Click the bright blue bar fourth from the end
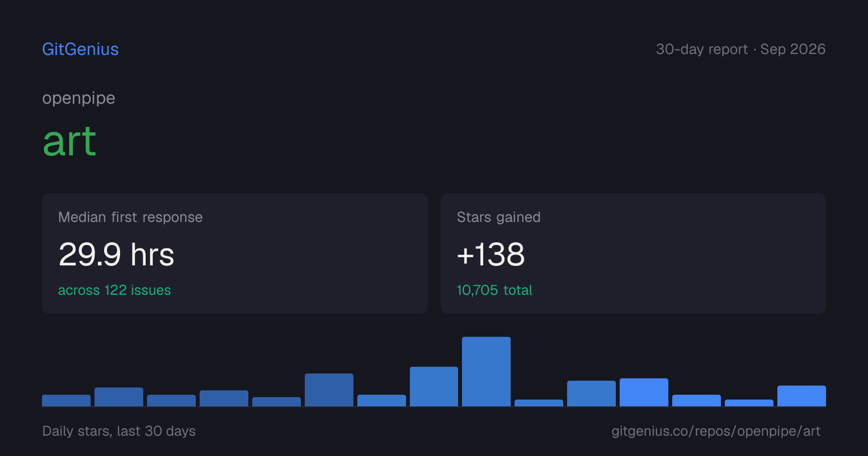Image resolution: width=868 pixels, height=456 pixels. [x=644, y=392]
